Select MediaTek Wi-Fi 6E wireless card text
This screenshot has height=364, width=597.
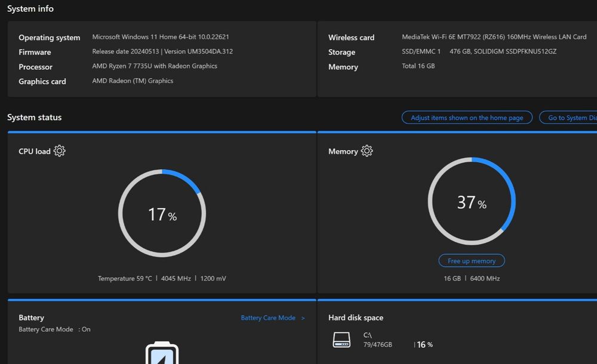pyautogui.click(x=494, y=37)
